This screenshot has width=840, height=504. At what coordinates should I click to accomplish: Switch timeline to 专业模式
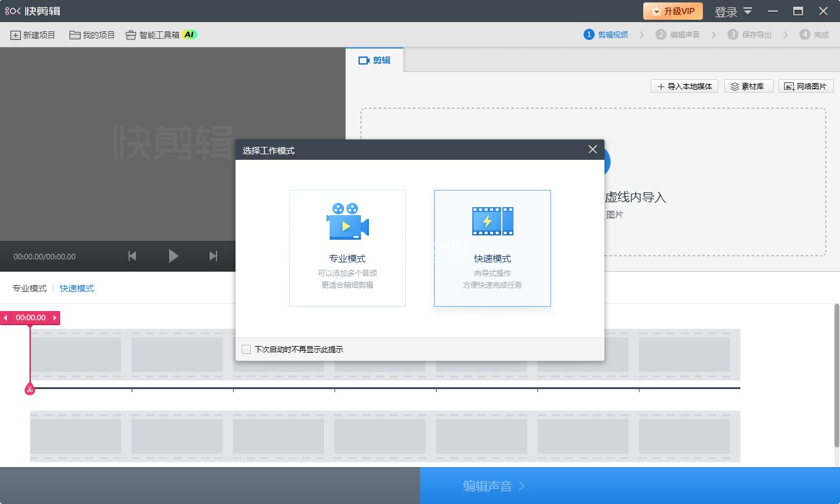point(30,288)
